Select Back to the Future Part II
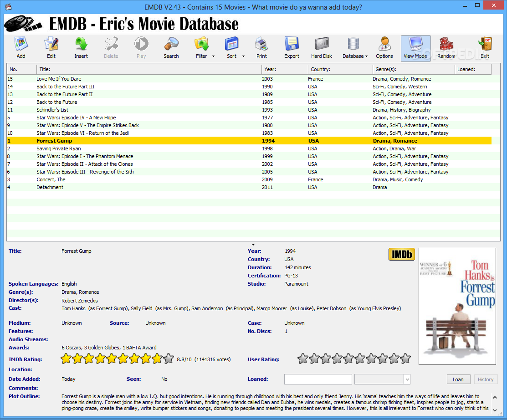 tap(249, 94)
